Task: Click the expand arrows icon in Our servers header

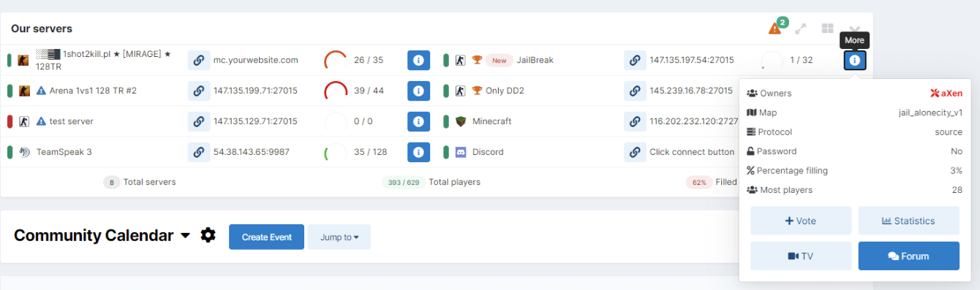Action: [801, 28]
